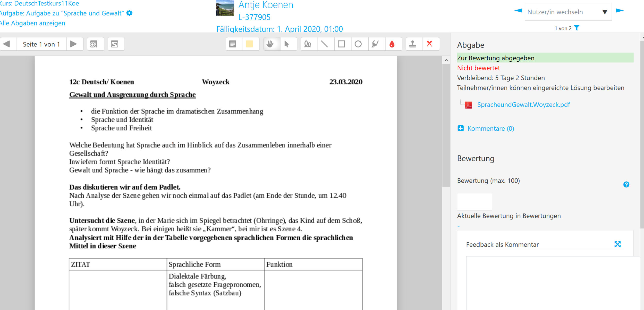644x310 pixels.
Task: Choose the arrow select tool
Action: pos(287,44)
